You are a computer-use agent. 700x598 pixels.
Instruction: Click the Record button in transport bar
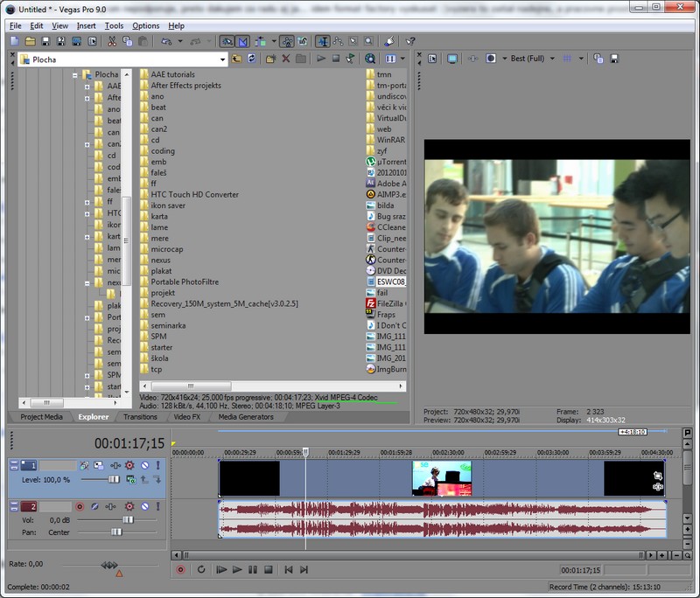[181, 570]
